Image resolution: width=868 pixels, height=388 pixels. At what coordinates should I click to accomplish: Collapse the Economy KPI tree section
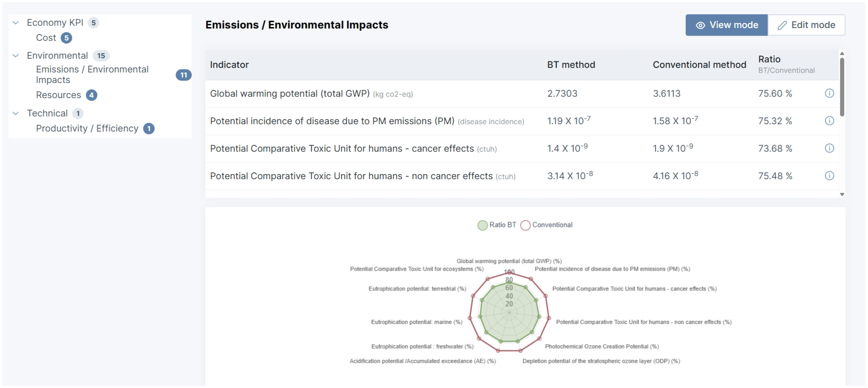click(x=16, y=23)
